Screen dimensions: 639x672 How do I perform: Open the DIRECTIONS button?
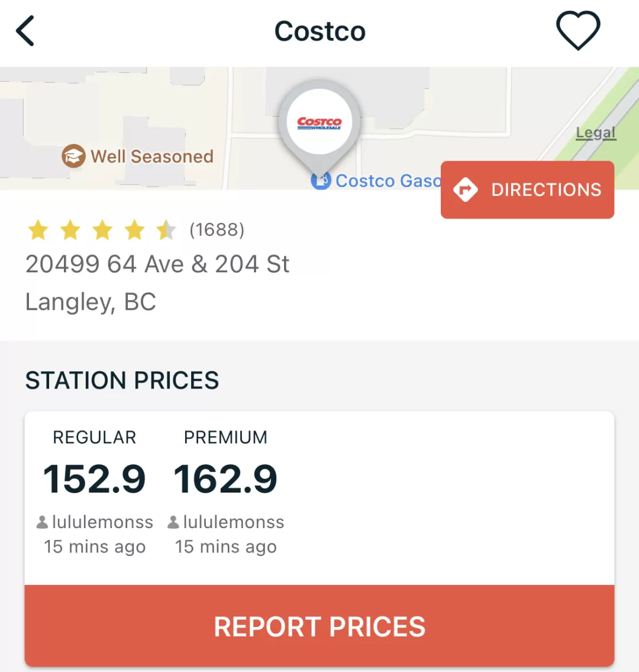(527, 190)
